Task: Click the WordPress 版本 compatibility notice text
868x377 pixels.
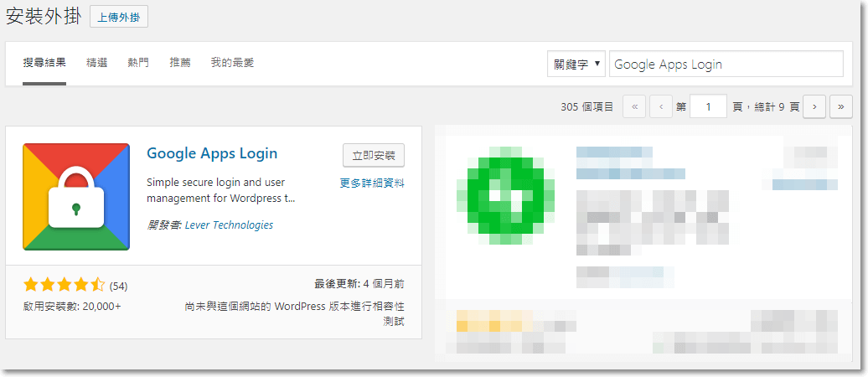Action: pos(295,313)
